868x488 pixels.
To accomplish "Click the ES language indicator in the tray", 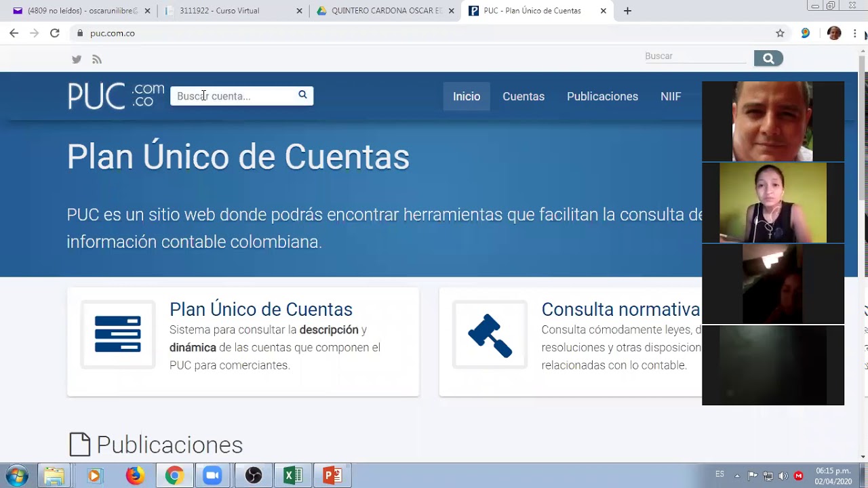I will point(719,474).
